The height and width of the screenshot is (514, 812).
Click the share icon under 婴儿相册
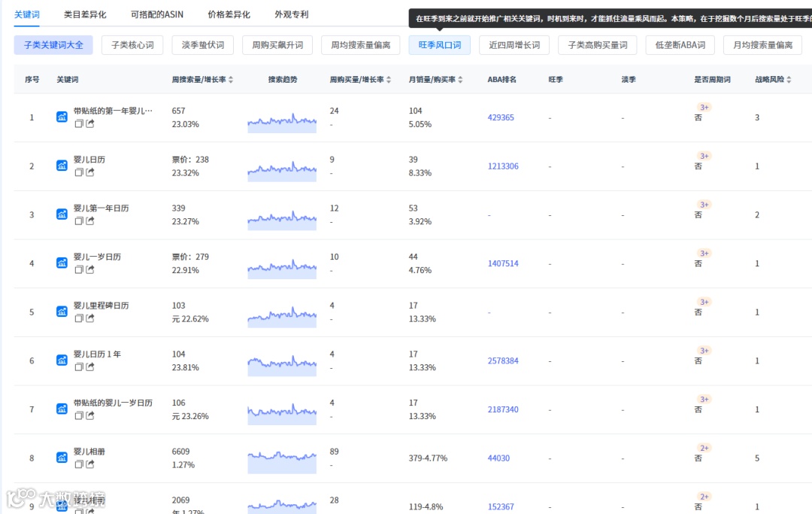coord(89,464)
